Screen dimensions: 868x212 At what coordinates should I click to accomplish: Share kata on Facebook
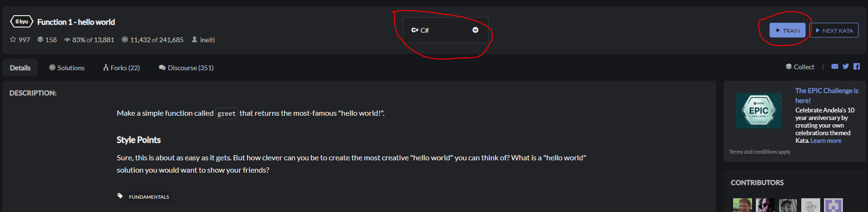(857, 67)
